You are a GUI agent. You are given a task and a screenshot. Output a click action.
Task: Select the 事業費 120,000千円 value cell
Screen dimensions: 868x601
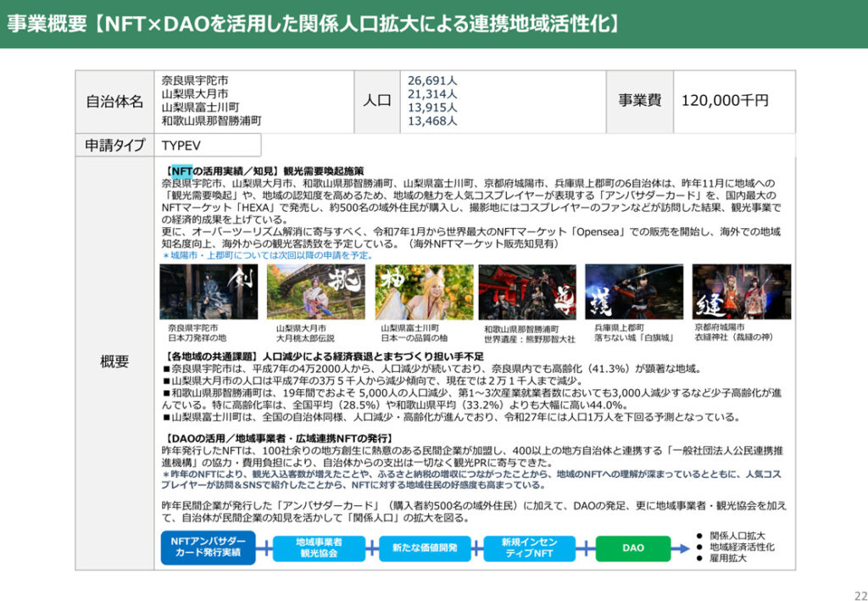[734, 101]
